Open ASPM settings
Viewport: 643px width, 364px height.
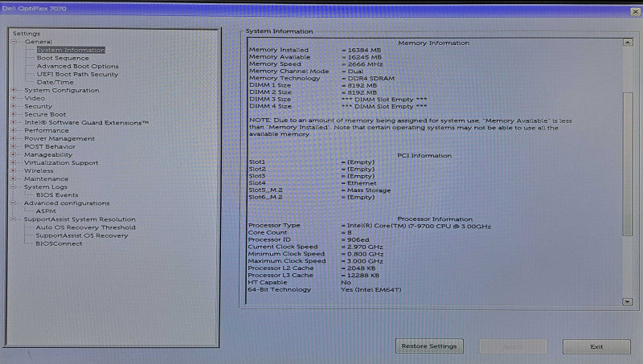coord(46,211)
